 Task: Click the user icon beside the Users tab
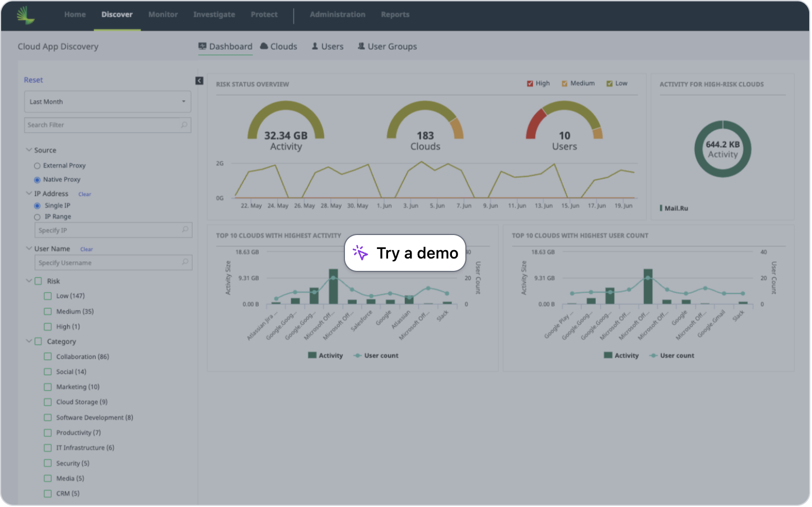(x=314, y=46)
